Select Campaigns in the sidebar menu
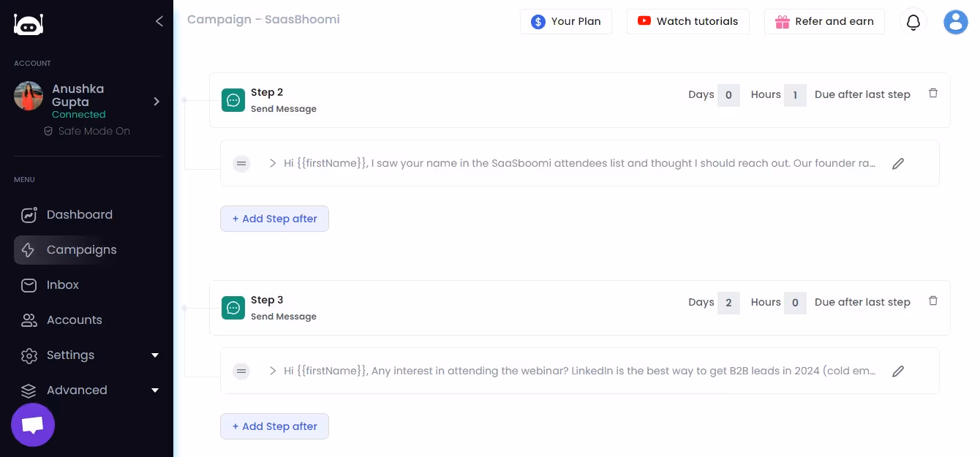The height and width of the screenshot is (457, 980). pyautogui.click(x=81, y=250)
